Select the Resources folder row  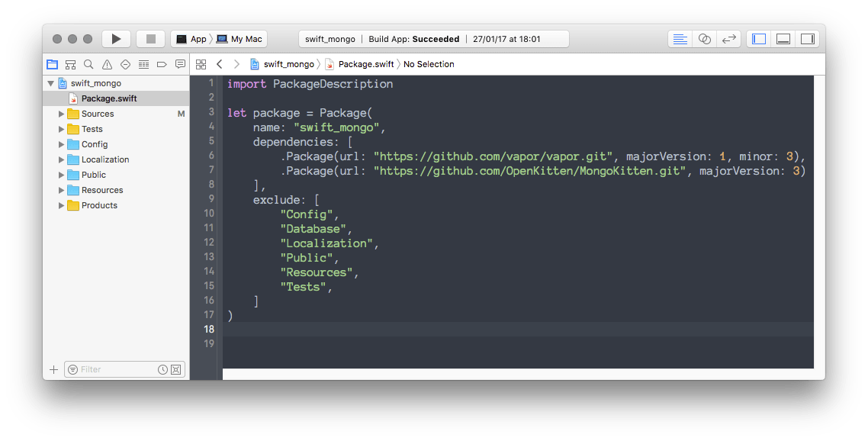(x=116, y=190)
